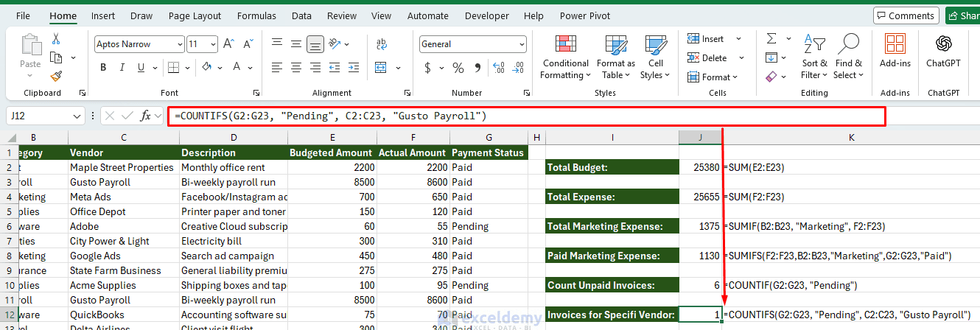Open Find & Select menu
The width and height of the screenshot is (980, 330).
pyautogui.click(x=848, y=57)
